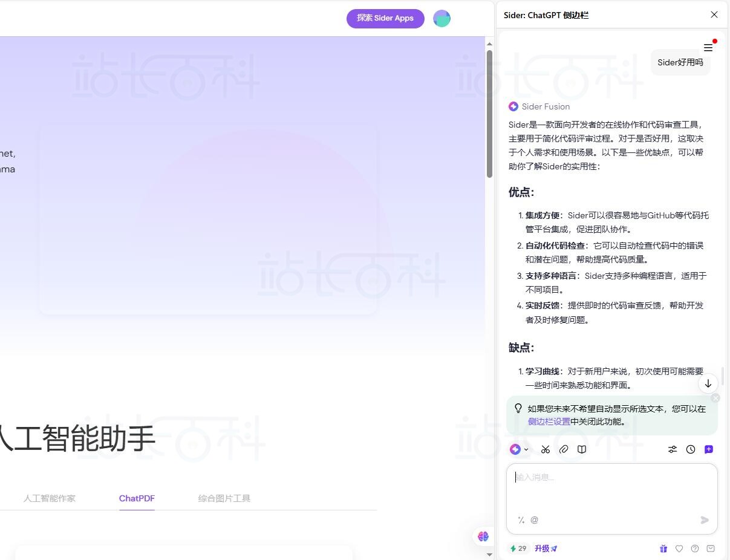730x560 pixels.
Task: Click the 探索 Sider Apps button
Action: (385, 18)
